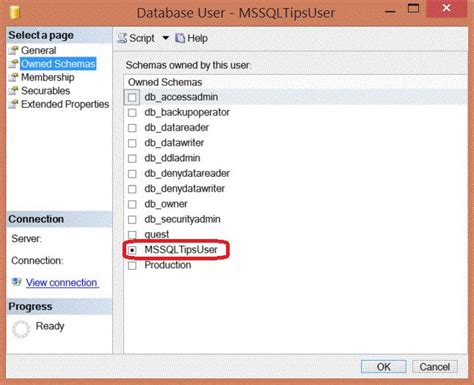This screenshot has height=385, width=474.
Task: Select the db_datareader row text
Action: (177, 128)
